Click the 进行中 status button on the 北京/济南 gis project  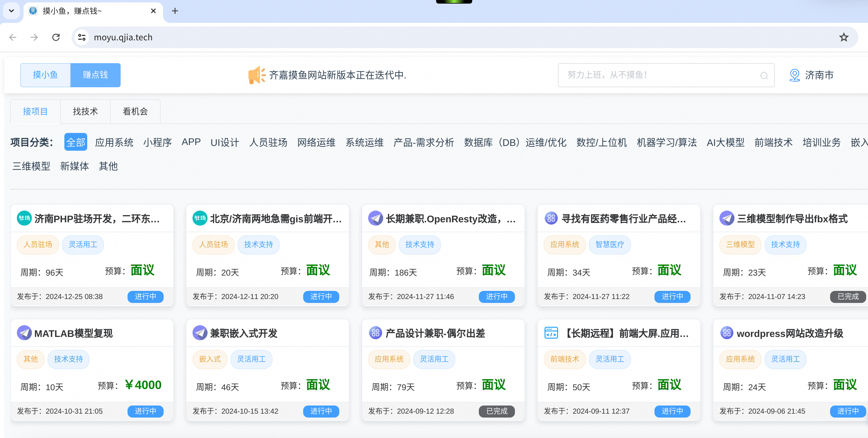321,297
